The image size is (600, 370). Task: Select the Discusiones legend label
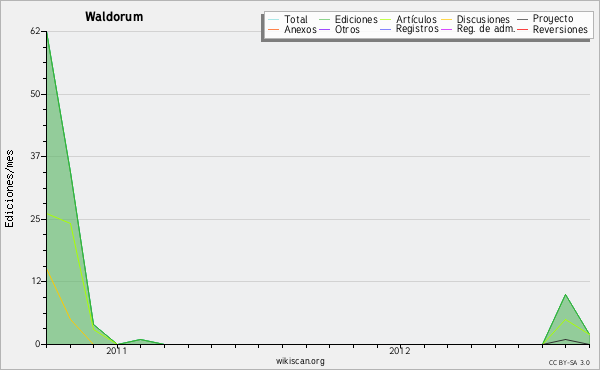coord(483,20)
